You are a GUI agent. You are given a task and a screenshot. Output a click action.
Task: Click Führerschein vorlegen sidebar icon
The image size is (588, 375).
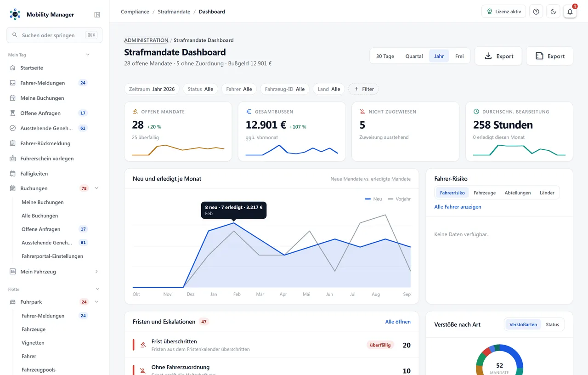(x=13, y=159)
